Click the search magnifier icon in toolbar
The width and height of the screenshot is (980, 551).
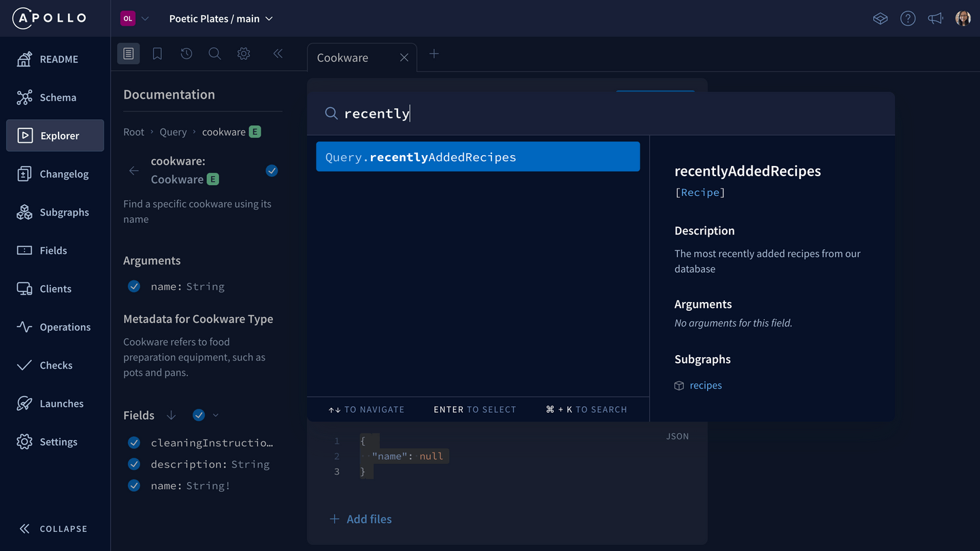click(214, 54)
